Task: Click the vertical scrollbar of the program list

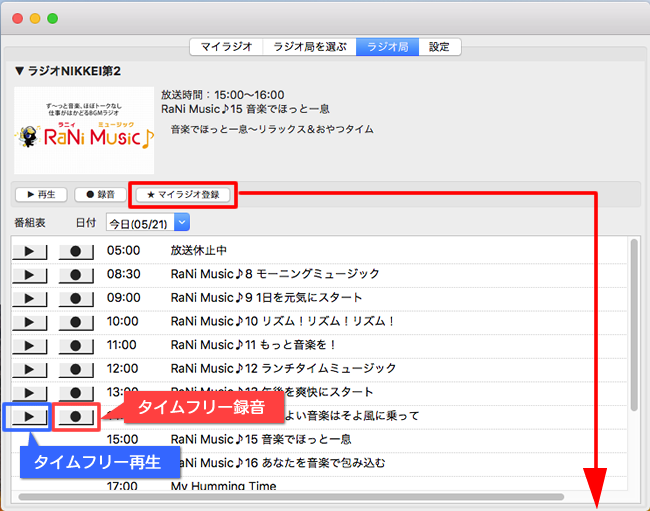Action: (634, 325)
